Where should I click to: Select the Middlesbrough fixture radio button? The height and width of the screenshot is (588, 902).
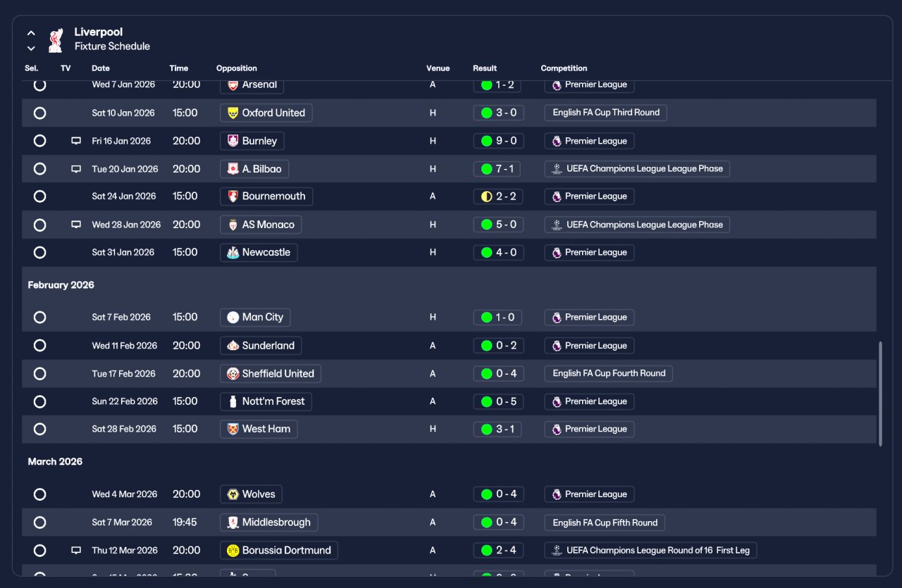40,523
